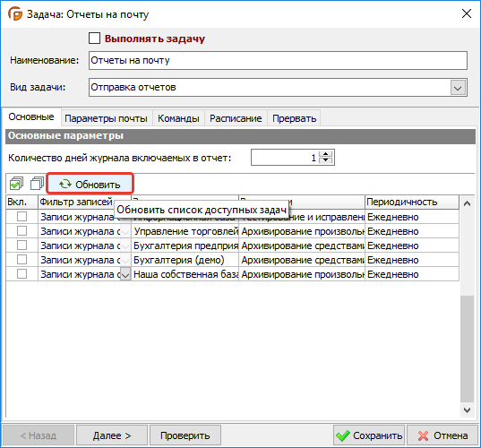Open filter dropdown in Управление торговлей row
The height and width of the screenshot is (448, 481).
click(x=125, y=231)
